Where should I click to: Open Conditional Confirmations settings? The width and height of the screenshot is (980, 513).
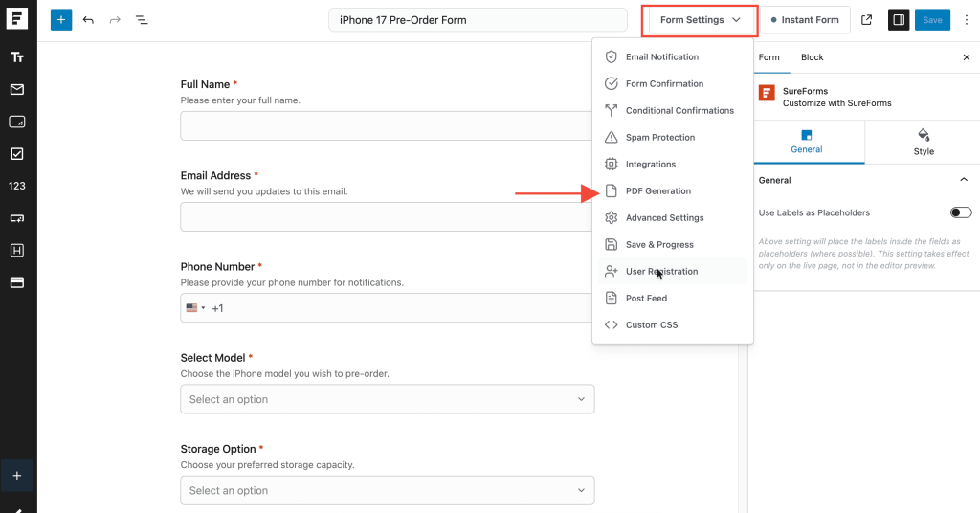(x=673, y=111)
